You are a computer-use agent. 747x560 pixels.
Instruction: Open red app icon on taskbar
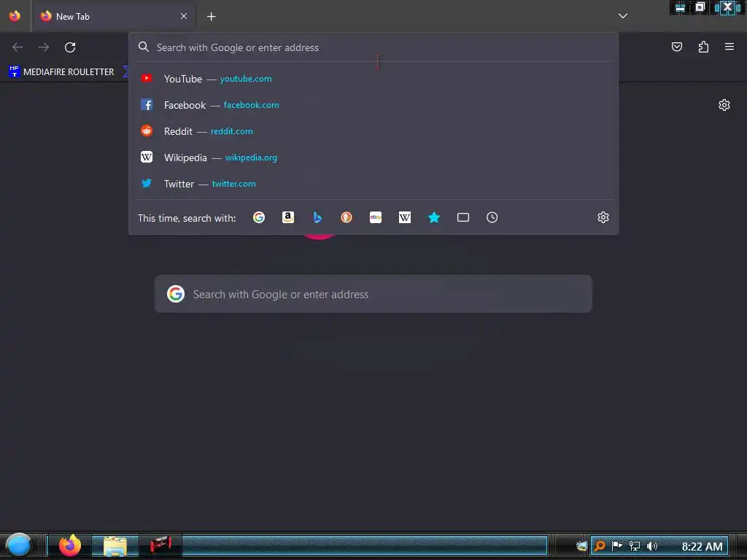[x=160, y=544]
